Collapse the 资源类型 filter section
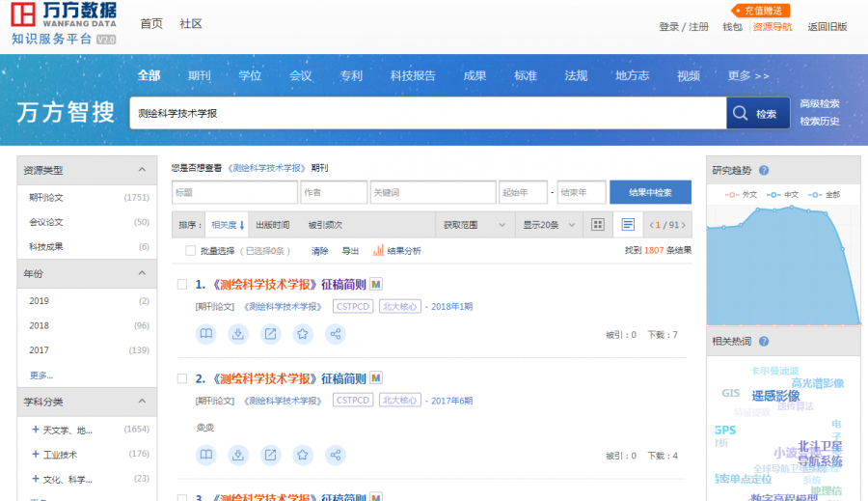This screenshot has width=868, height=501. click(x=142, y=171)
